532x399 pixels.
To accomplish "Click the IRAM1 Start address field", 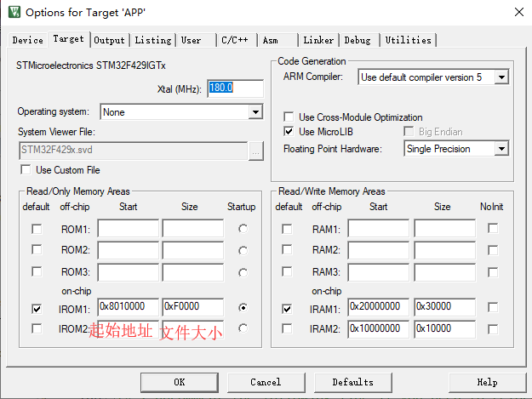I will [x=378, y=307].
